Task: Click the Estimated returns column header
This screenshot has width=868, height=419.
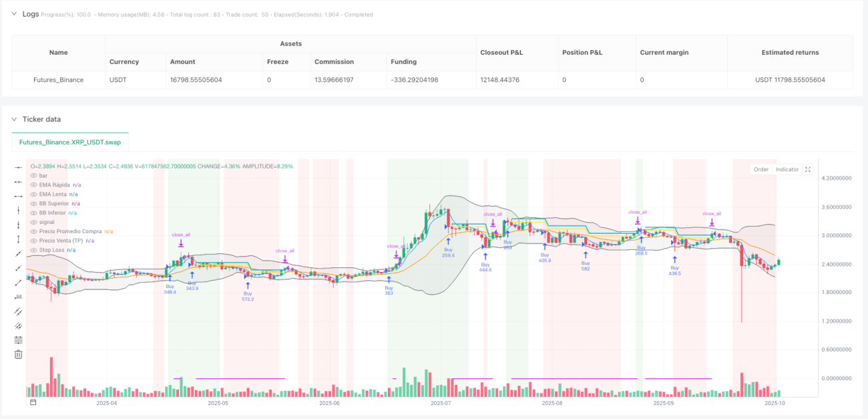Action: pos(790,52)
